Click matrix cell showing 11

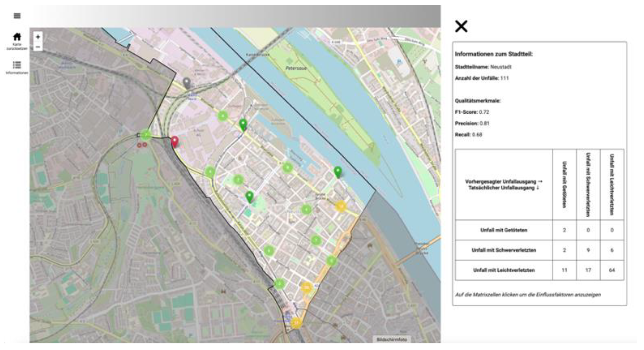pos(564,270)
